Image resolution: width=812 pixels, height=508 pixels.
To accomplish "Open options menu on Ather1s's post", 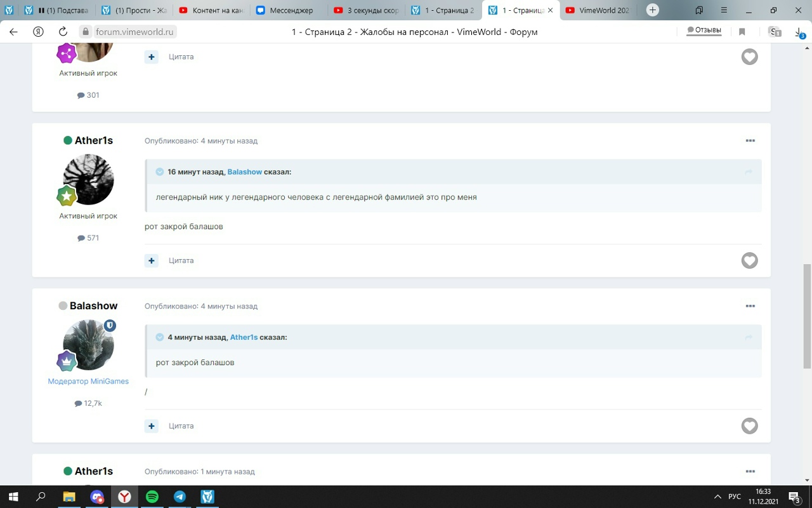I will tap(750, 140).
